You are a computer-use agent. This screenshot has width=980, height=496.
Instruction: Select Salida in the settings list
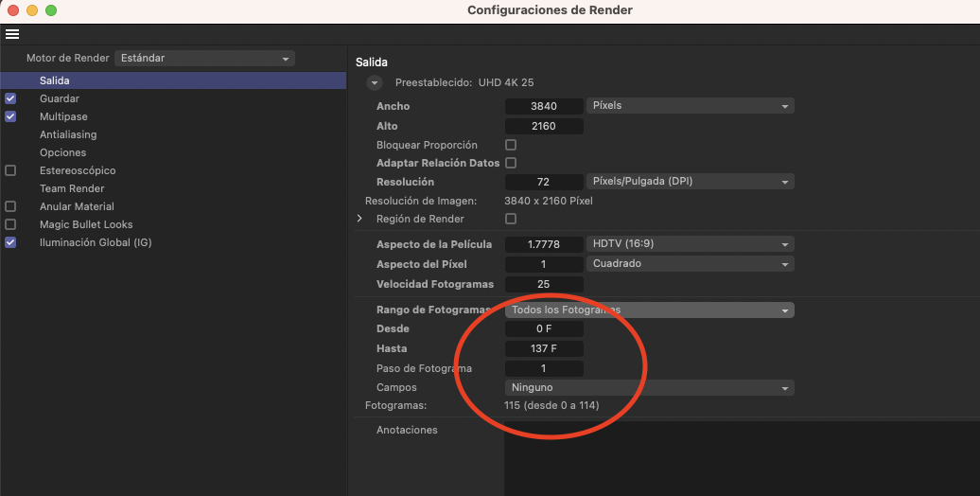pyautogui.click(x=173, y=80)
